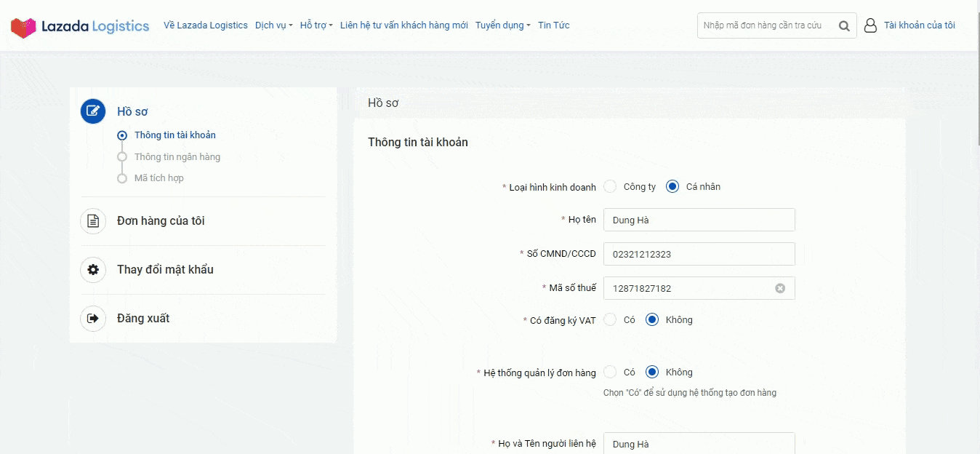The height and width of the screenshot is (454, 980).
Task: Expand the Hỗ trợ dropdown menu
Action: [316, 25]
